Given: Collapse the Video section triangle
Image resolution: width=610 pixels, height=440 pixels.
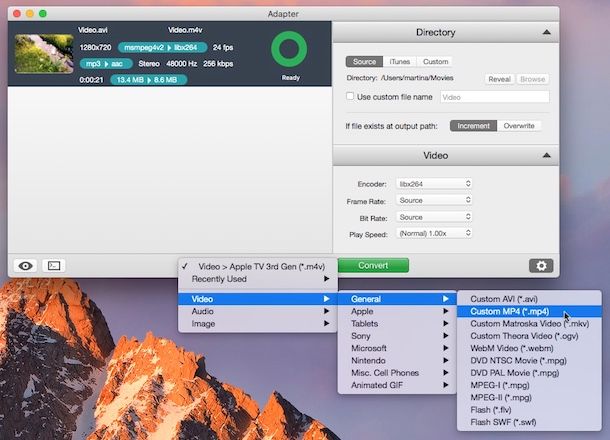Looking at the screenshot, I should pos(546,156).
